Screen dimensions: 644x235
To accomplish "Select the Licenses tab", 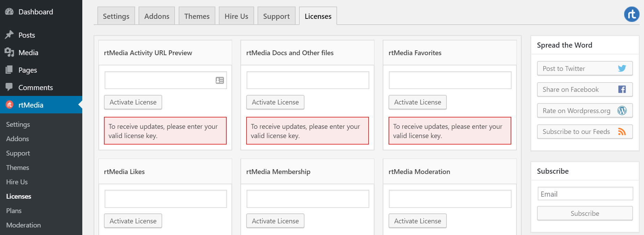I will [x=318, y=16].
